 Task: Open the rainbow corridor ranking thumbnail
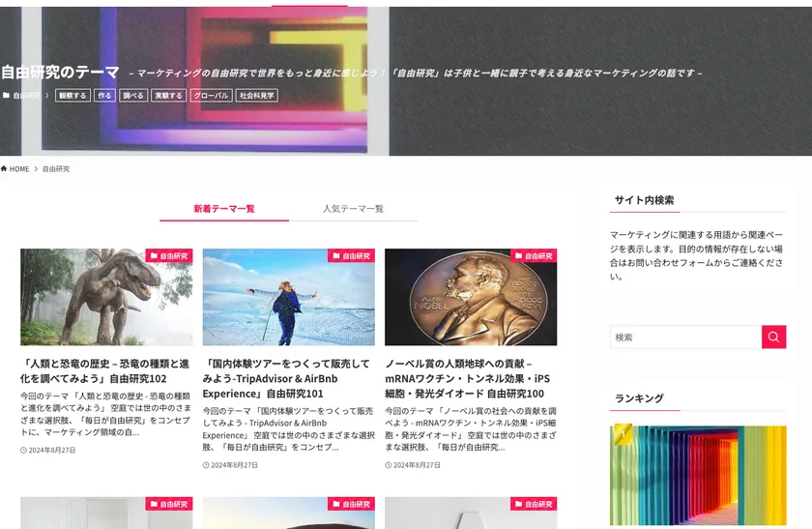tap(698, 475)
